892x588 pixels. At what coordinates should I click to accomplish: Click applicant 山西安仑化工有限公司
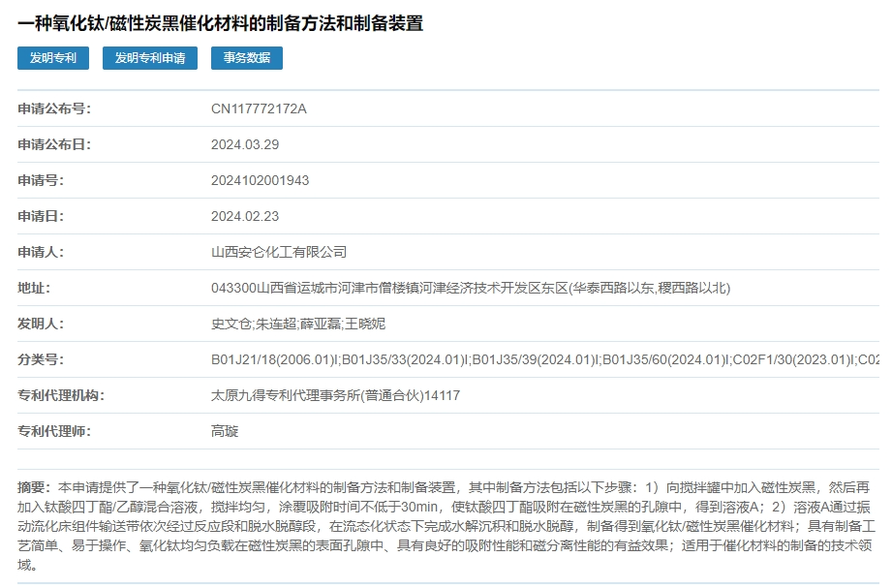(x=279, y=252)
